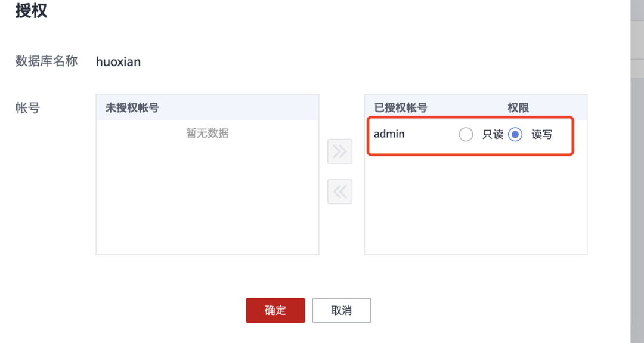Select the admin authorized account row

(x=389, y=134)
